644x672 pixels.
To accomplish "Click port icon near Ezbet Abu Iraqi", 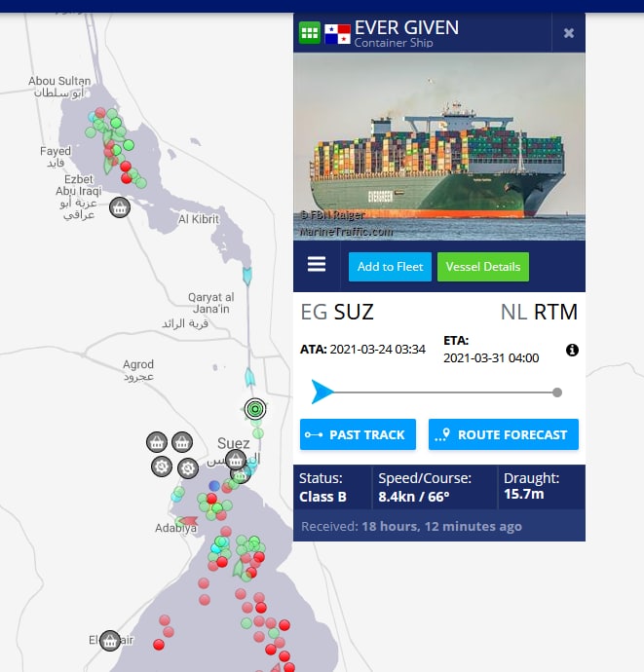I will pyautogui.click(x=120, y=207).
